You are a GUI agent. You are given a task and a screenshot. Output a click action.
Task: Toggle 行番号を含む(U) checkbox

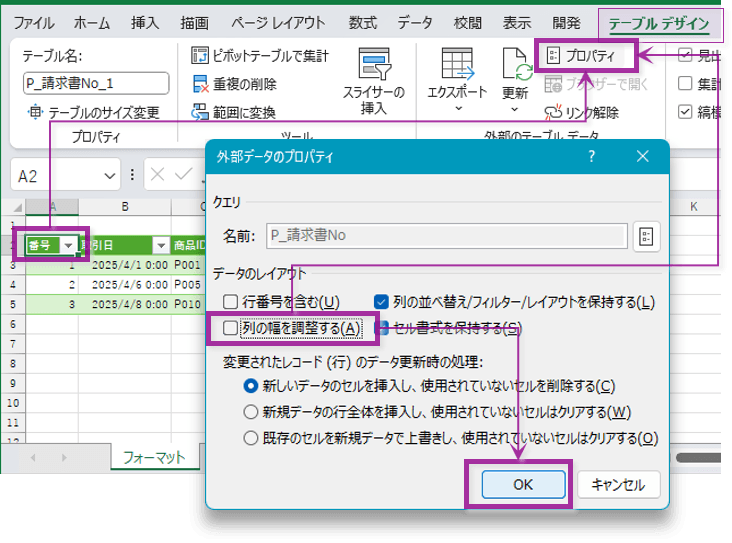click(230, 302)
